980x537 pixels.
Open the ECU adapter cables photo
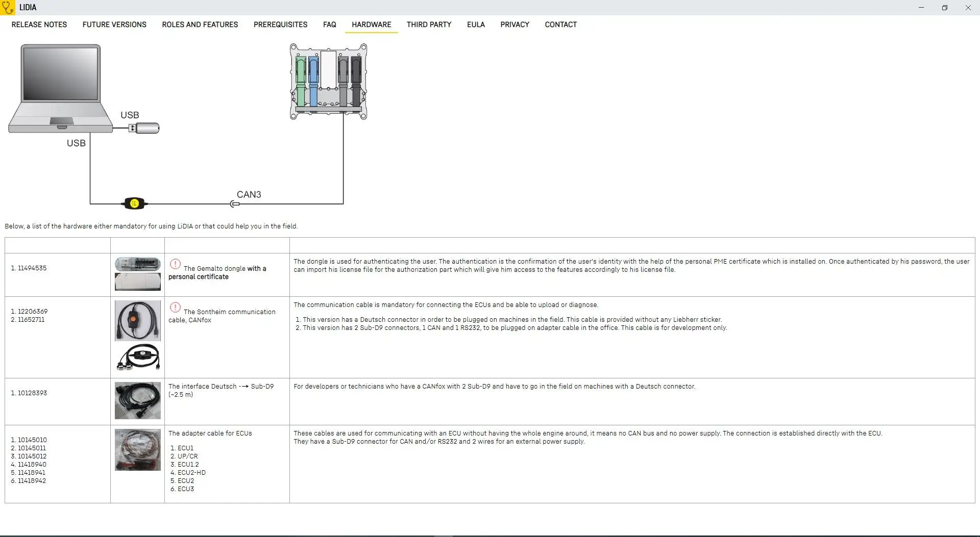[138, 450]
